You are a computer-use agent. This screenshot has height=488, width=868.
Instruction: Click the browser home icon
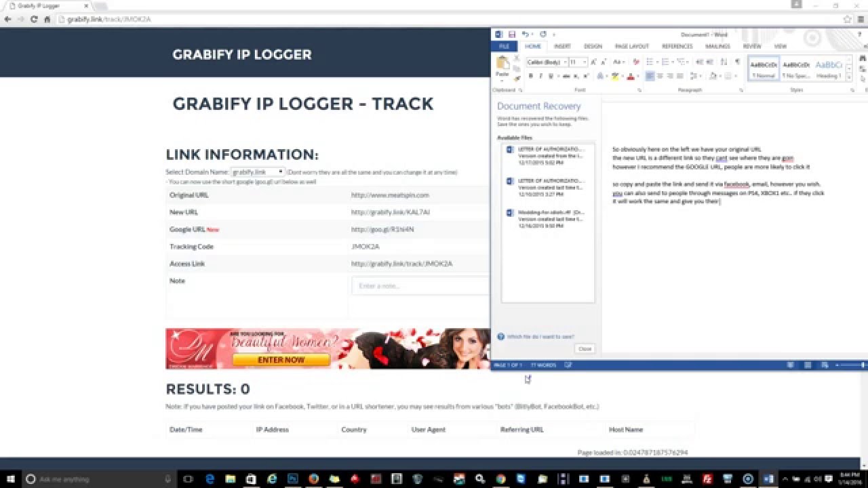point(47,19)
